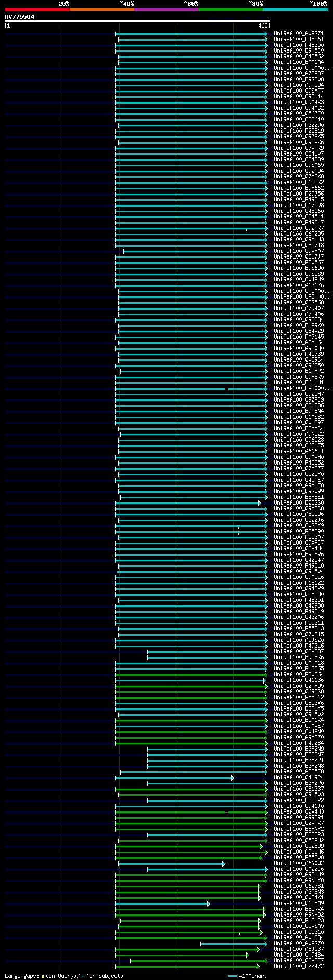Click the UniRef100_Q43206 label
Image resolution: width=333 pixels, height=980 pixels.
pos(299,617)
